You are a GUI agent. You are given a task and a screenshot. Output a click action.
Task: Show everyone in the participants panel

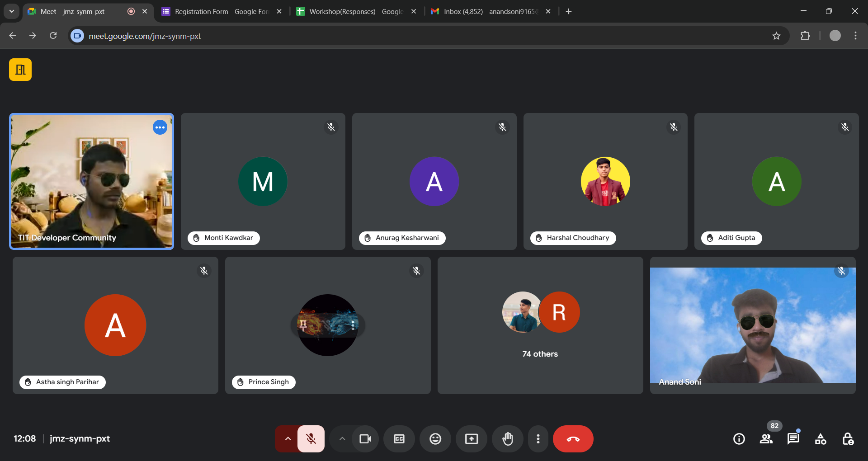pyautogui.click(x=766, y=438)
